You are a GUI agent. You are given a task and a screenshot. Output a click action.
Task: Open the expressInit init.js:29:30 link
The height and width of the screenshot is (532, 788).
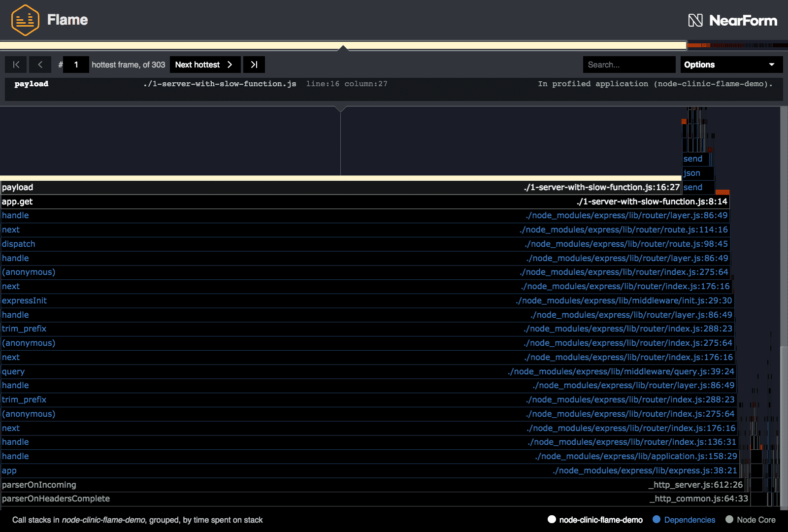click(25, 300)
